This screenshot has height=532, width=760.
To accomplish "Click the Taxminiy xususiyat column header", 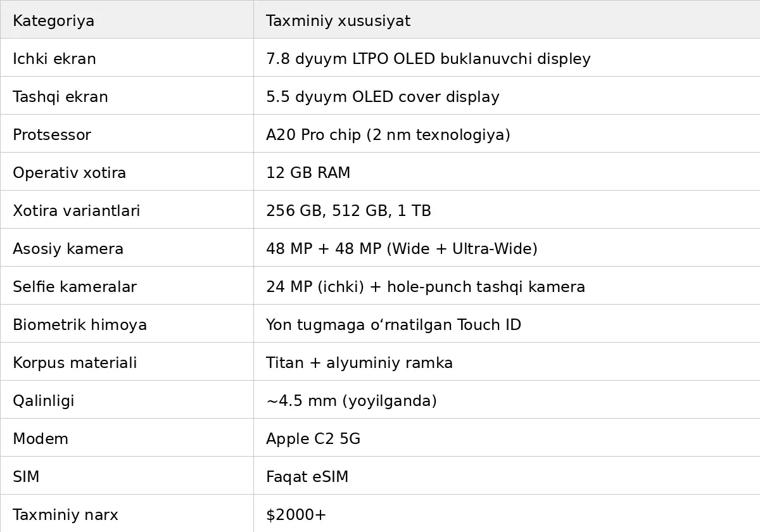I will [338, 21].
